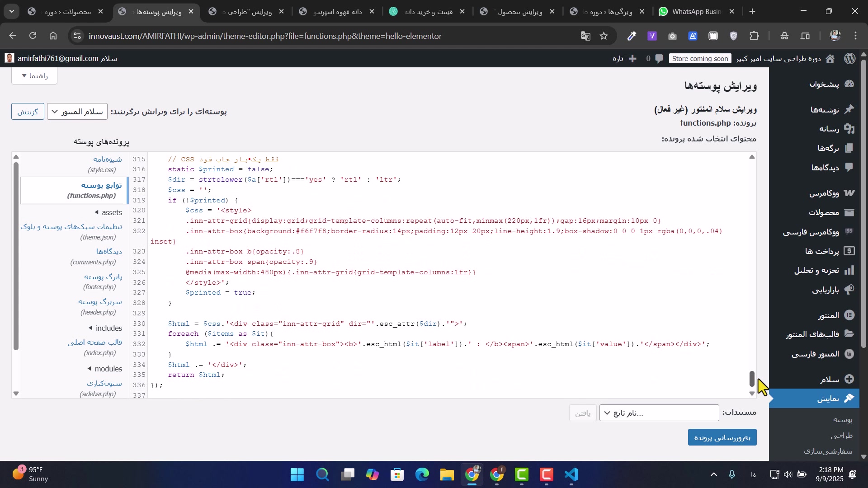Open the comments bubble in admin bar
Viewport: 868px width, 488px height.
tap(659, 59)
